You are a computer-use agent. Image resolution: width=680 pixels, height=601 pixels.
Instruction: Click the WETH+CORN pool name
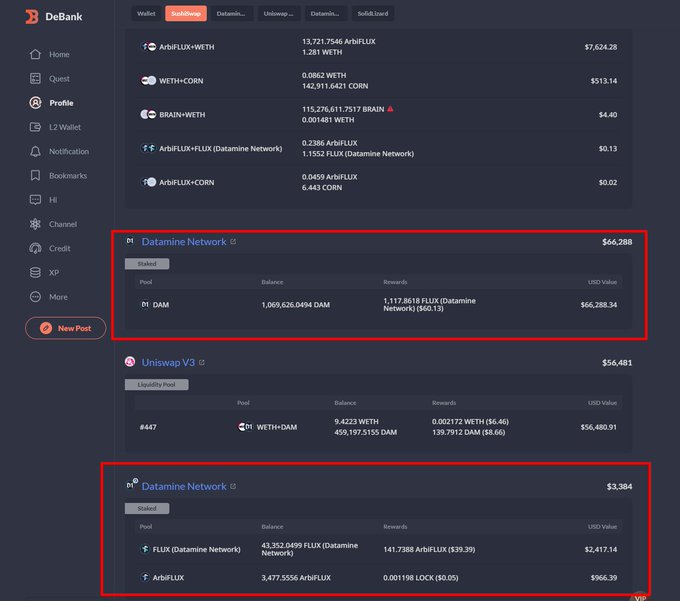(x=181, y=81)
